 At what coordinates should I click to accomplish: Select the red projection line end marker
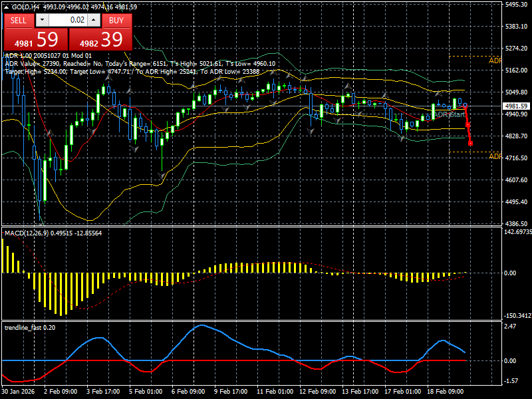471,144
